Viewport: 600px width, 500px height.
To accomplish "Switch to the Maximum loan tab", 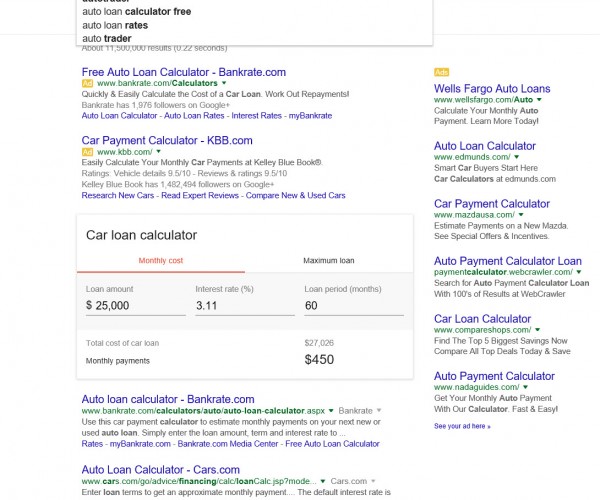I will pos(329,261).
